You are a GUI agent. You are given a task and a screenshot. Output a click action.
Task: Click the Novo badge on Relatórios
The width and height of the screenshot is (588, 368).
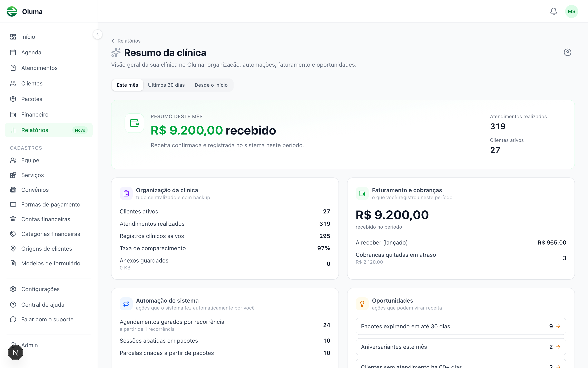tap(80, 130)
